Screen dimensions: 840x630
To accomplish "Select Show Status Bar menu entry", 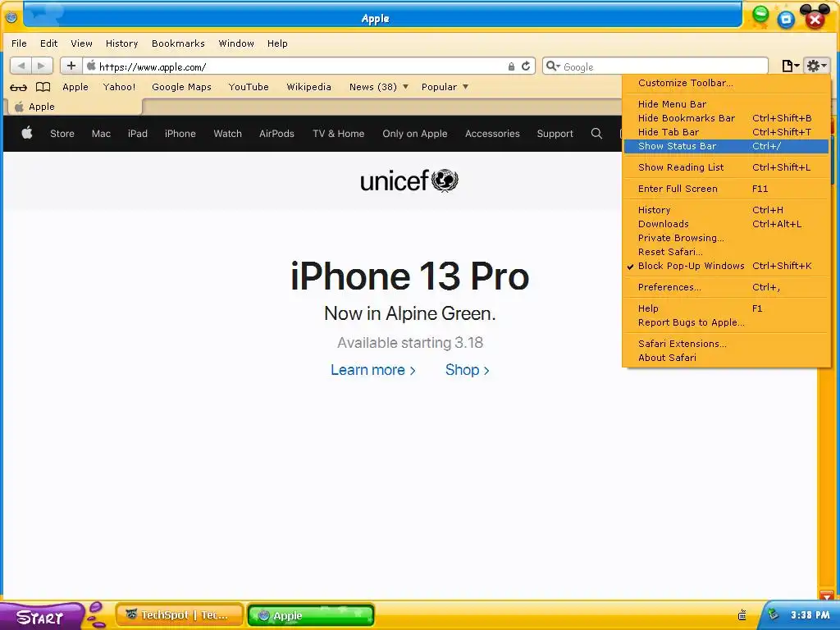I will tap(726, 146).
